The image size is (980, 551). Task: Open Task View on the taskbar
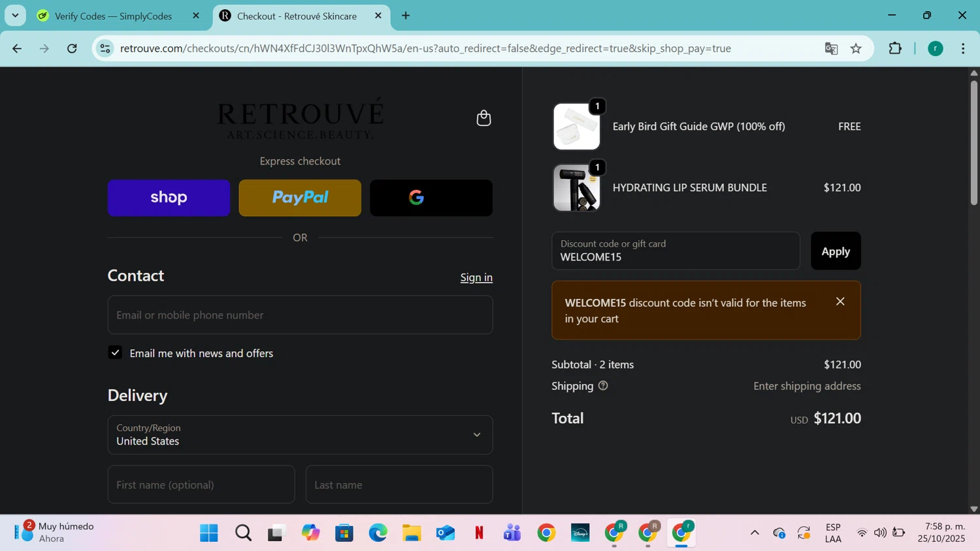(277, 533)
